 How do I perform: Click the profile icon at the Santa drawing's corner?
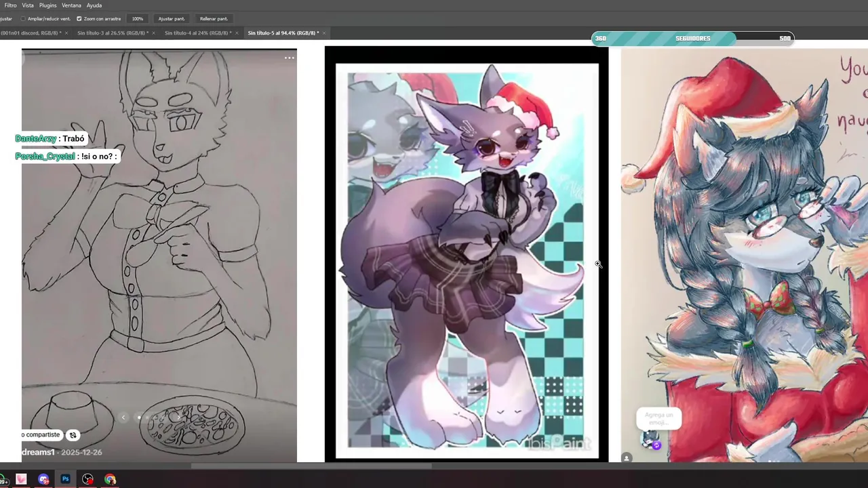tap(627, 458)
